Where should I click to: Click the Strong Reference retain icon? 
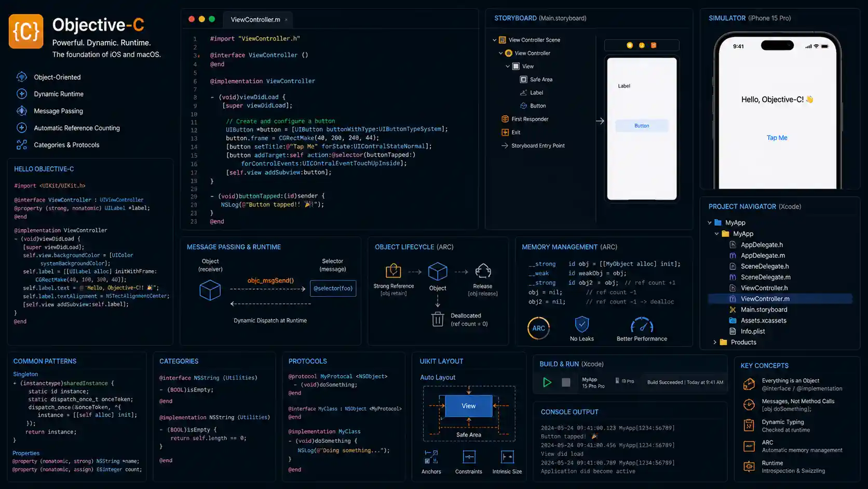tap(394, 271)
